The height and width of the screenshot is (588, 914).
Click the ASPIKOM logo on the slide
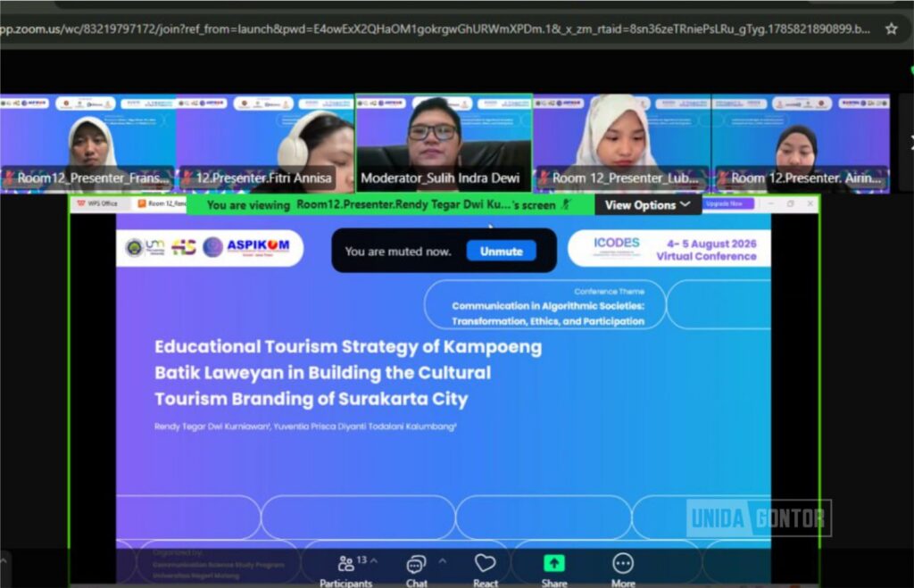point(258,246)
